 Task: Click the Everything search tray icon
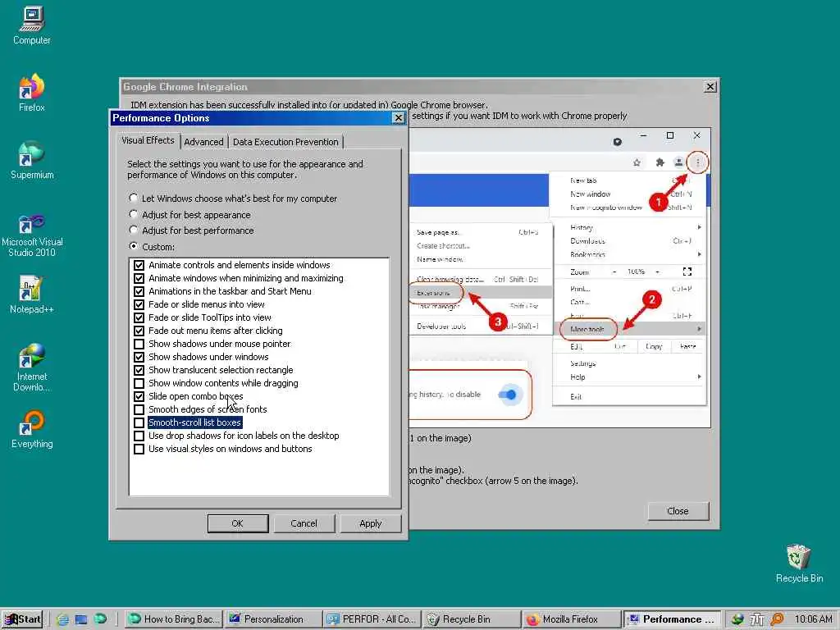tap(778, 620)
